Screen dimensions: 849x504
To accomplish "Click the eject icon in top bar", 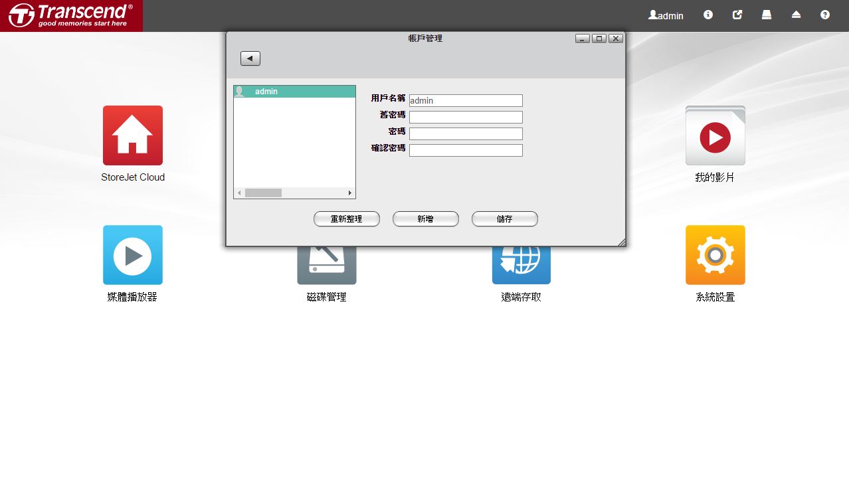I will [796, 15].
